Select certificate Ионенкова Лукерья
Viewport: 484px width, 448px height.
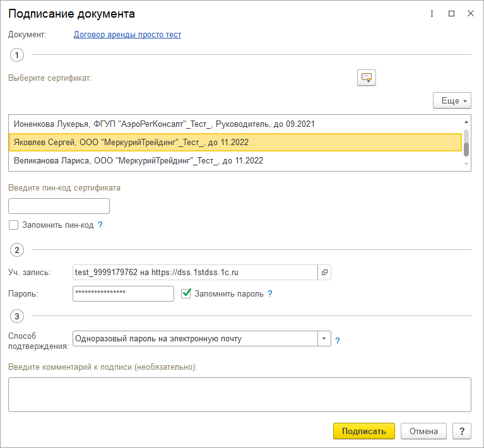pyautogui.click(x=164, y=124)
